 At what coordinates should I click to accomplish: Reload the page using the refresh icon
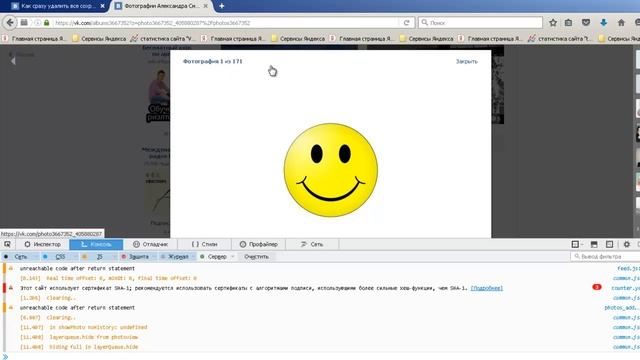[407, 23]
